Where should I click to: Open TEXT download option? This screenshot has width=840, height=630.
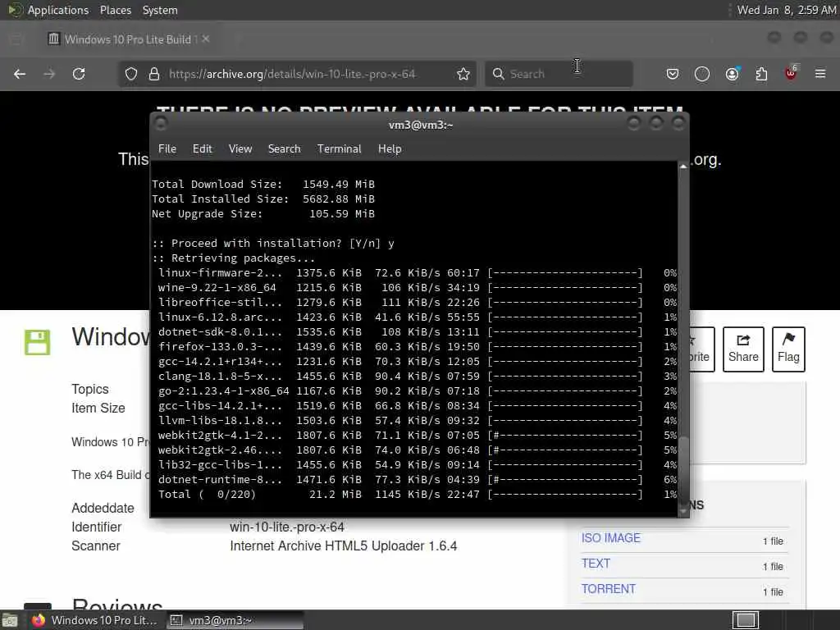coord(596,564)
